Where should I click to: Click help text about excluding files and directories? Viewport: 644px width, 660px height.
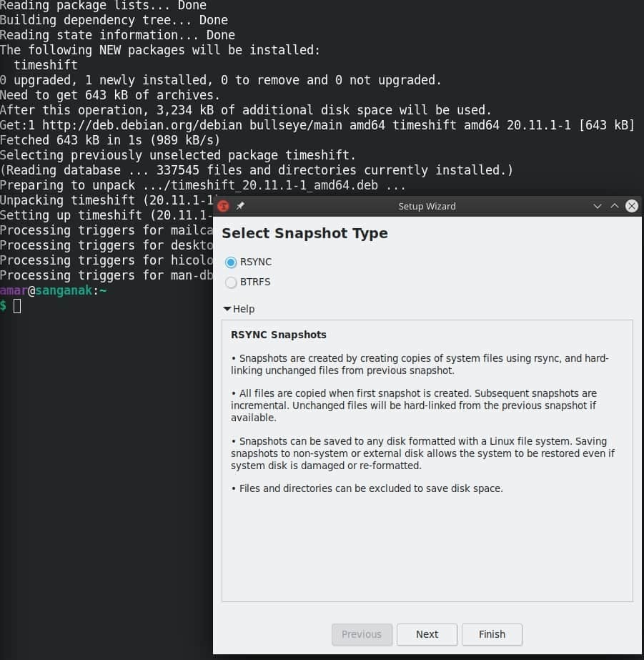(x=367, y=488)
